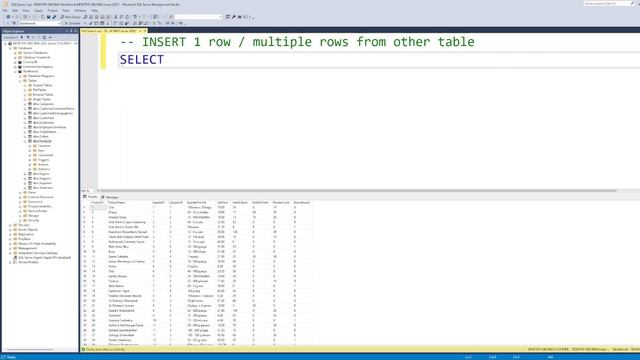Expand the Views folder

pos(20,192)
